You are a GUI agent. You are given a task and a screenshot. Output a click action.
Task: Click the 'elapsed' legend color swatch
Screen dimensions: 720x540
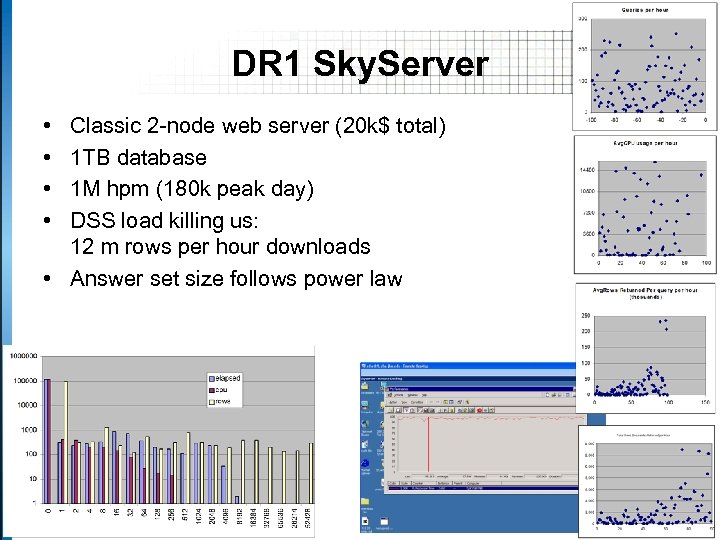point(212,379)
